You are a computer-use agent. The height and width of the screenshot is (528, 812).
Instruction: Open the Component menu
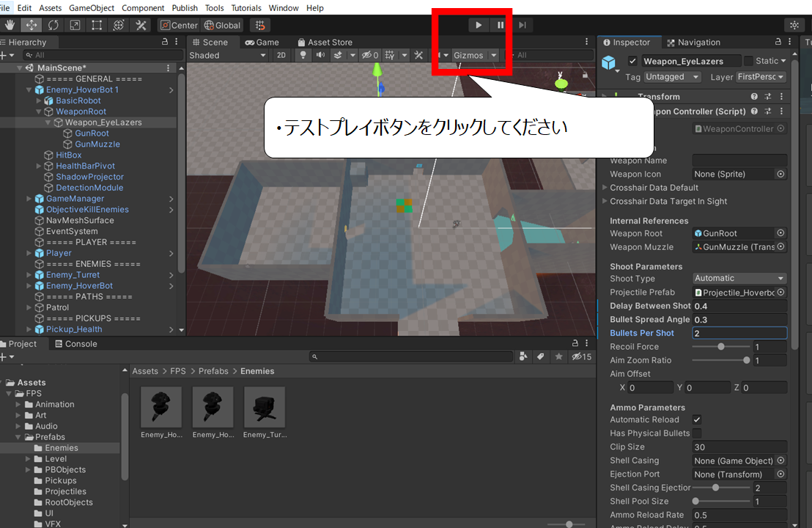pyautogui.click(x=143, y=8)
